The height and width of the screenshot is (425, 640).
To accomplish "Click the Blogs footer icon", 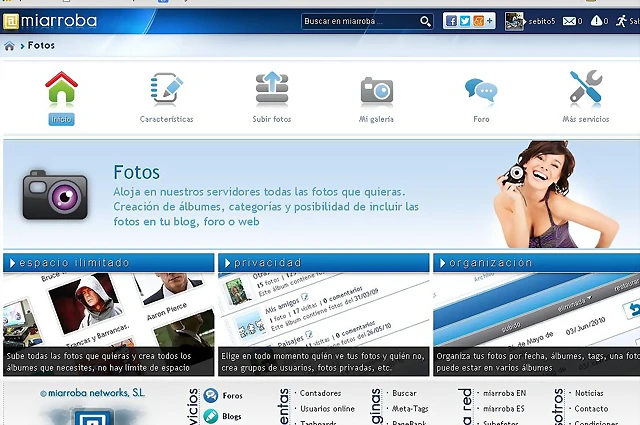I will 211,416.
